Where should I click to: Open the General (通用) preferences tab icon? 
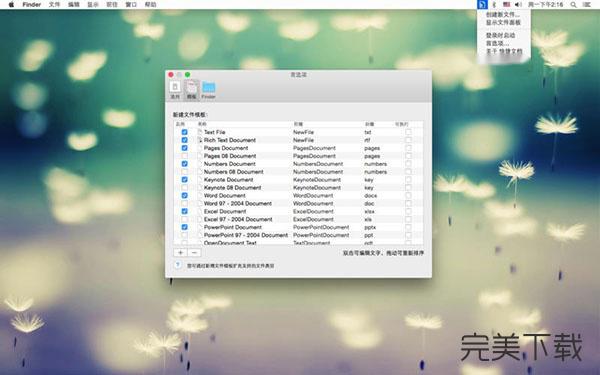pos(175,90)
